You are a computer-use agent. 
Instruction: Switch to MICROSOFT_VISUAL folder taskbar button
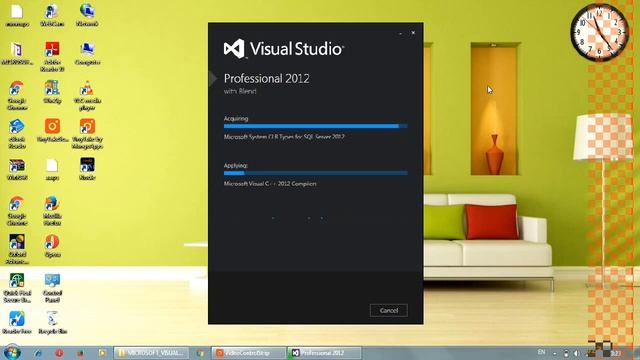[151, 353]
